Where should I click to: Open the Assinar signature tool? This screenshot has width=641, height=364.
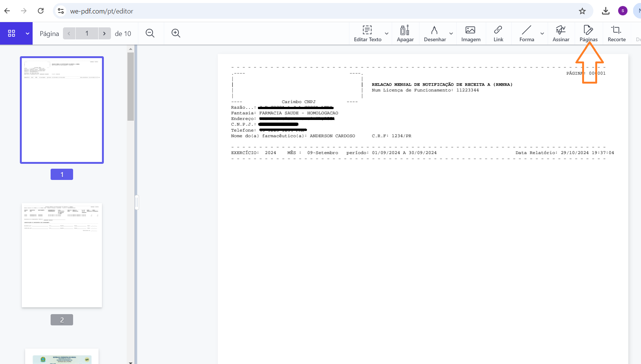[x=560, y=33]
